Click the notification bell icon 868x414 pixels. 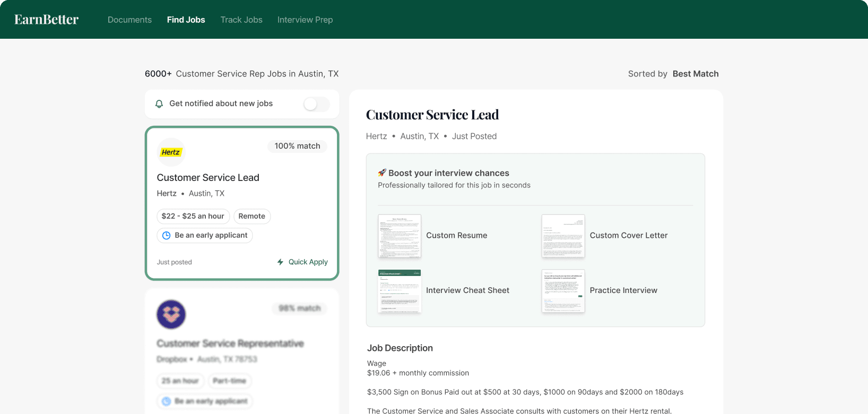pos(159,104)
